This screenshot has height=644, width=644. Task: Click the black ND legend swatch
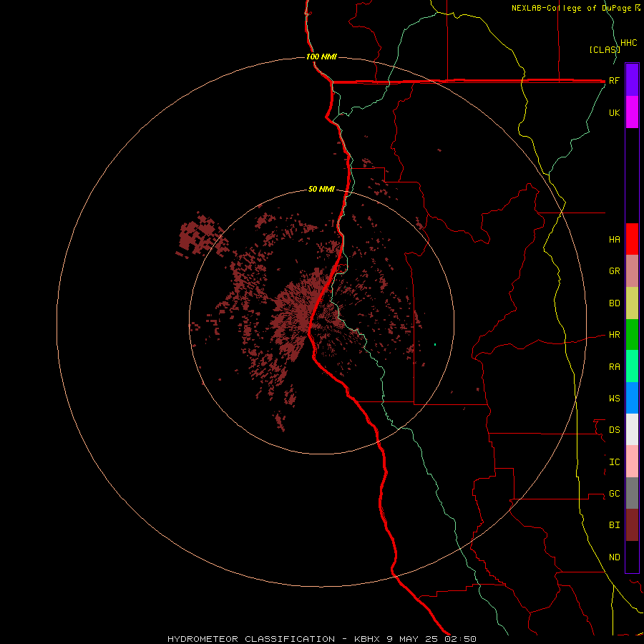point(632,557)
